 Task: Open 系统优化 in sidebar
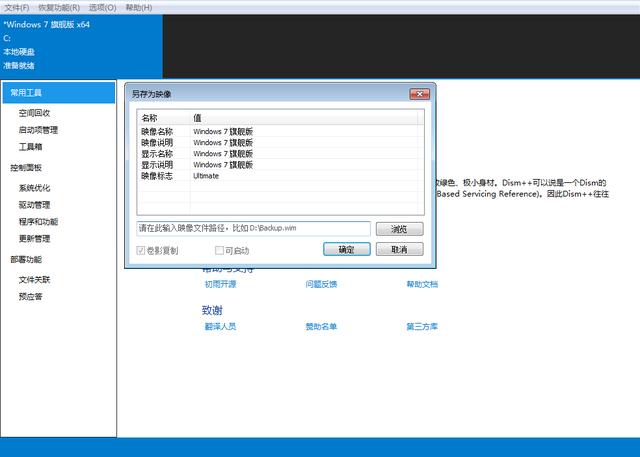[34, 188]
